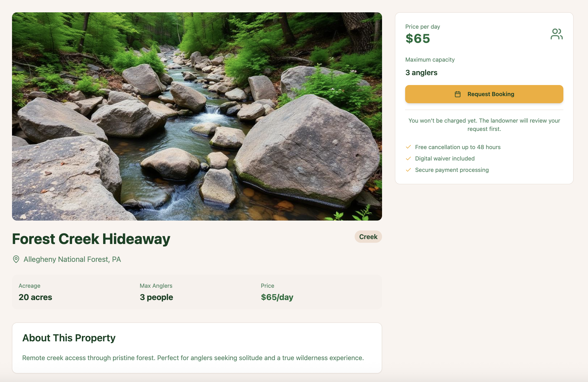Image resolution: width=588 pixels, height=382 pixels.
Task: Click the Request Booking button
Action: (484, 94)
